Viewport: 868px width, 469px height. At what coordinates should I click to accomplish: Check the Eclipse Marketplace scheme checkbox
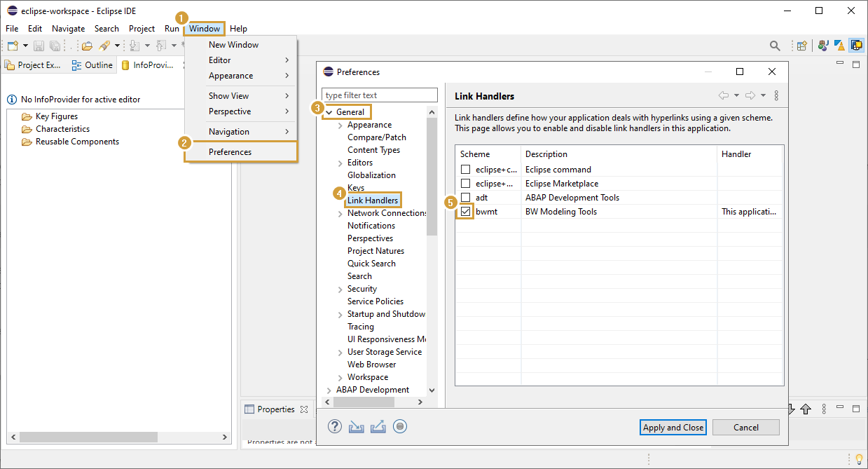coord(465,183)
